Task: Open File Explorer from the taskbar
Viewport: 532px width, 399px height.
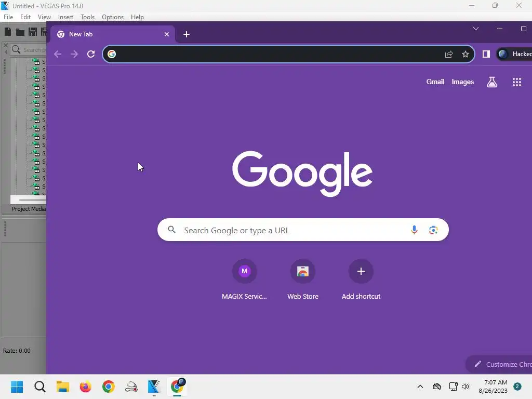Action: [63, 387]
